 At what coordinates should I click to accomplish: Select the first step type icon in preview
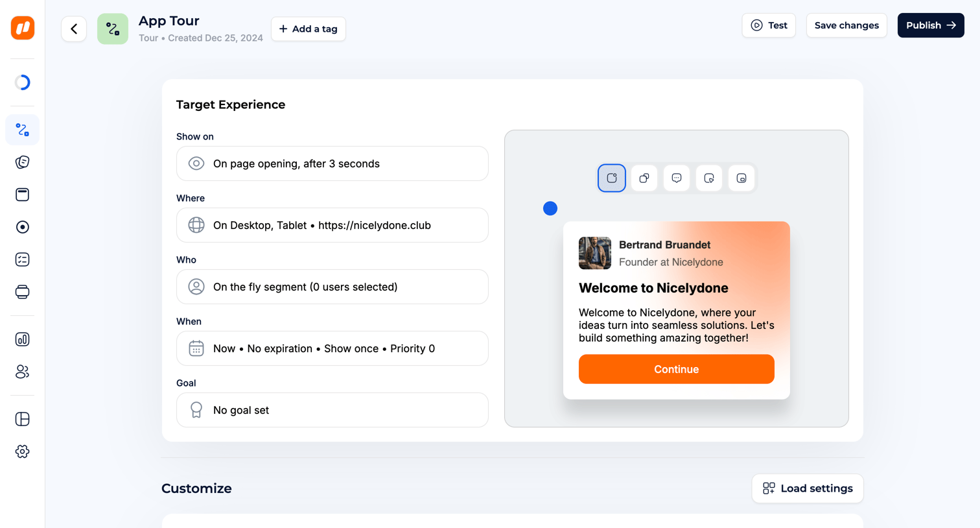click(612, 178)
